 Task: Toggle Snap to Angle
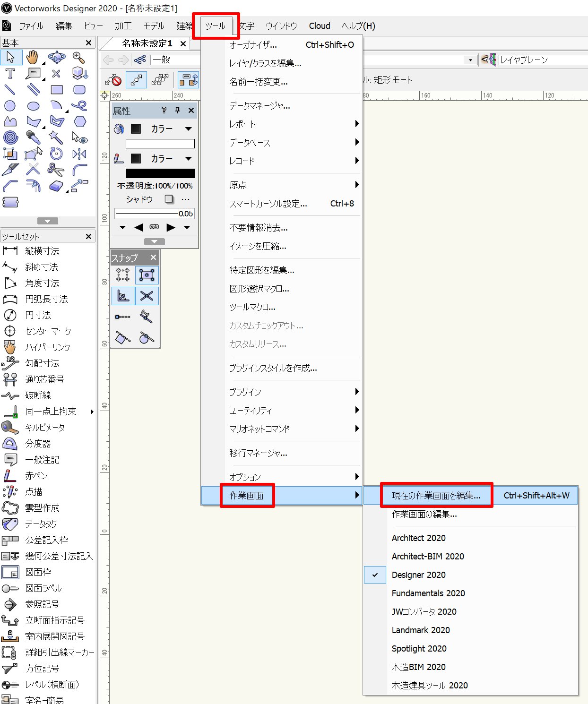point(123,296)
